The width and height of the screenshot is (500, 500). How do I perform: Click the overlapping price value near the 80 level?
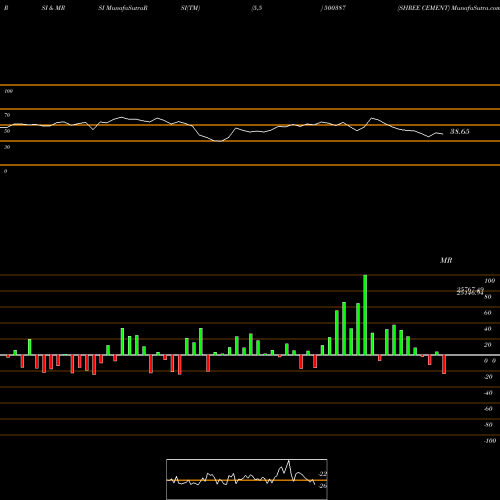tap(470, 291)
